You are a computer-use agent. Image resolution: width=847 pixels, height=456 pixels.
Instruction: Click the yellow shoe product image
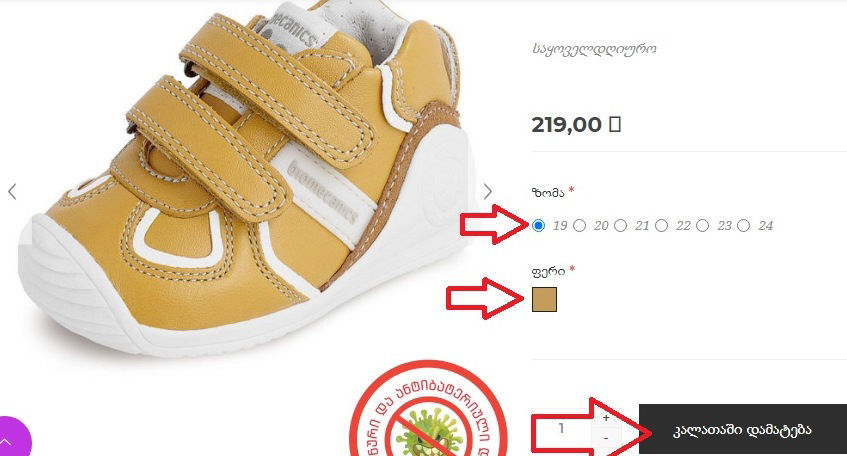pos(243,178)
